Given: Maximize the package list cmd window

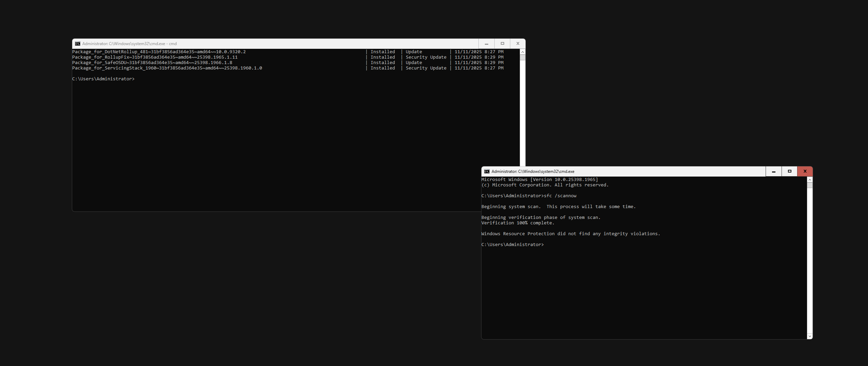Looking at the screenshot, I should [x=502, y=44].
